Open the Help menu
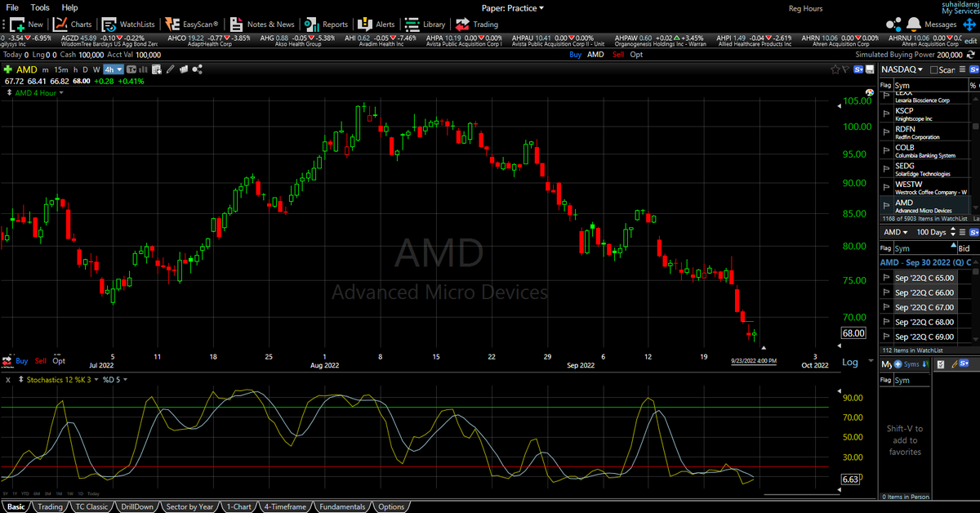This screenshot has width=980, height=513. 70,7
